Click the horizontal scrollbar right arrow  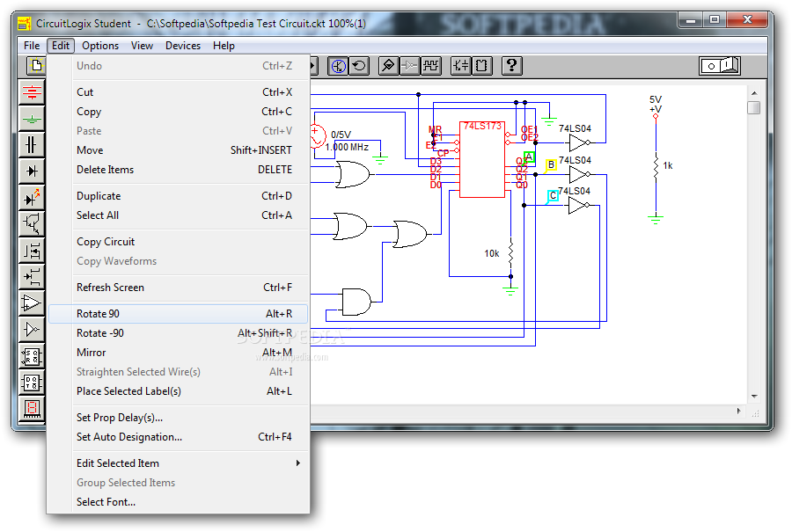pos(738,411)
